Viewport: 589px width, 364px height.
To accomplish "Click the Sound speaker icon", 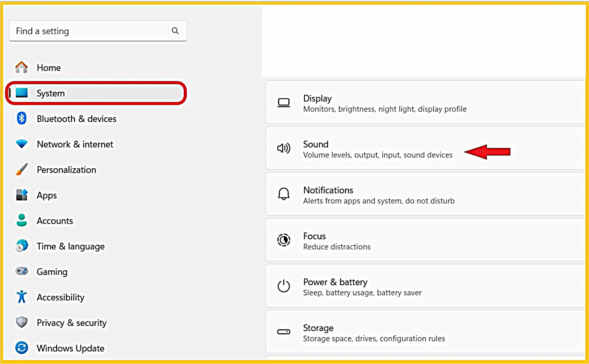I will [x=283, y=148].
